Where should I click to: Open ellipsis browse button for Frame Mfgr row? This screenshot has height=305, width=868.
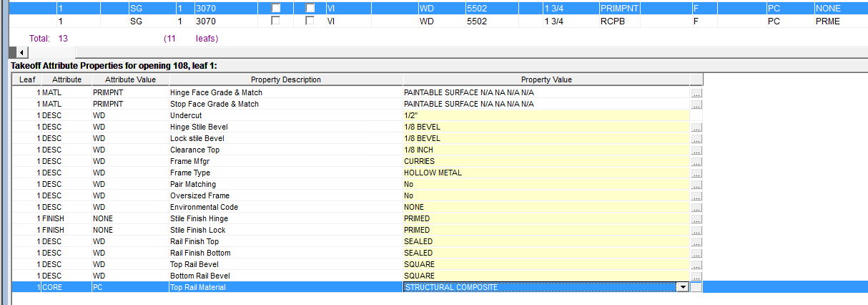click(696, 162)
